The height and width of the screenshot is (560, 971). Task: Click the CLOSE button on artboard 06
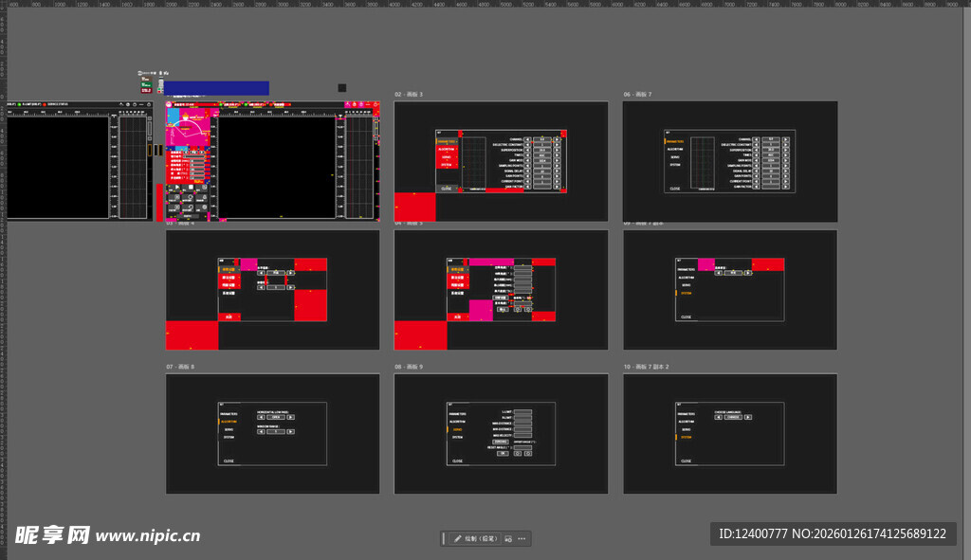674,188
